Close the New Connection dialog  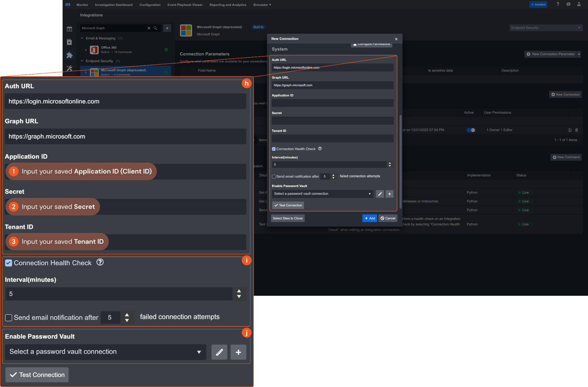396,39
